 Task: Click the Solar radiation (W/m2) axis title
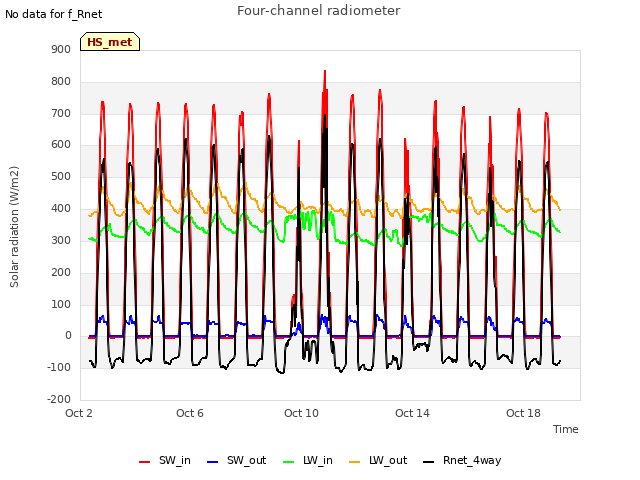click(14, 227)
